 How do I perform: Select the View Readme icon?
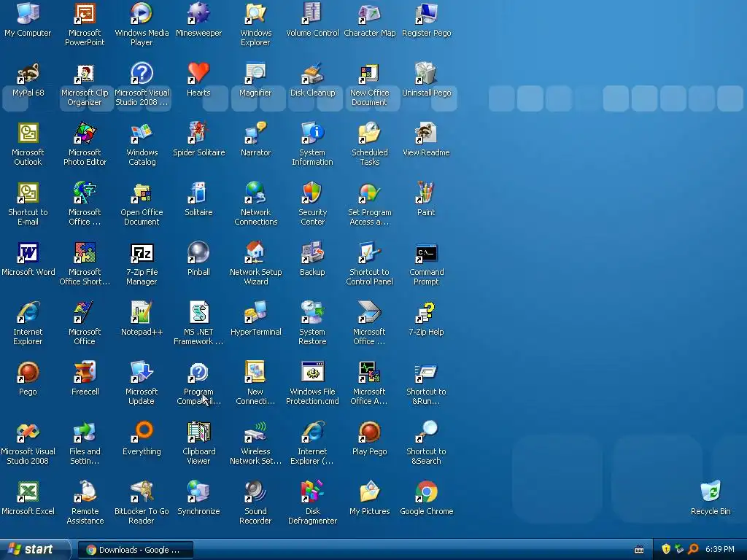coord(426,133)
